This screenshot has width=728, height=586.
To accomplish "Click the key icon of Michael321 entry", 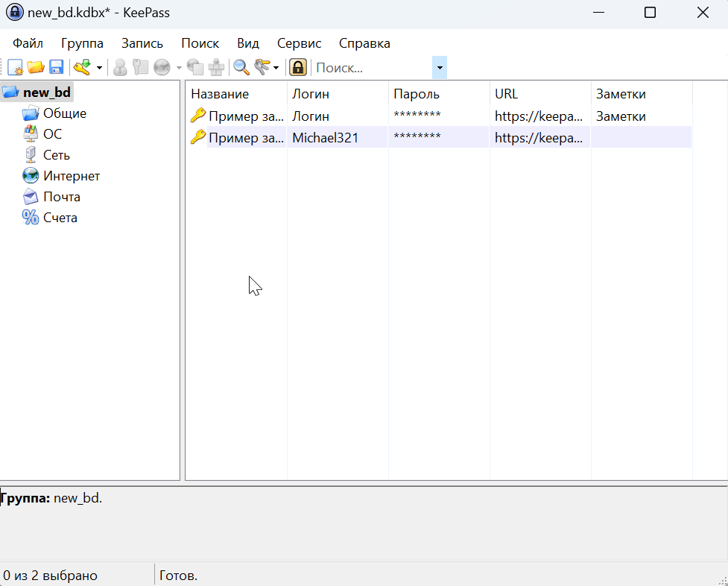I will point(197,136).
